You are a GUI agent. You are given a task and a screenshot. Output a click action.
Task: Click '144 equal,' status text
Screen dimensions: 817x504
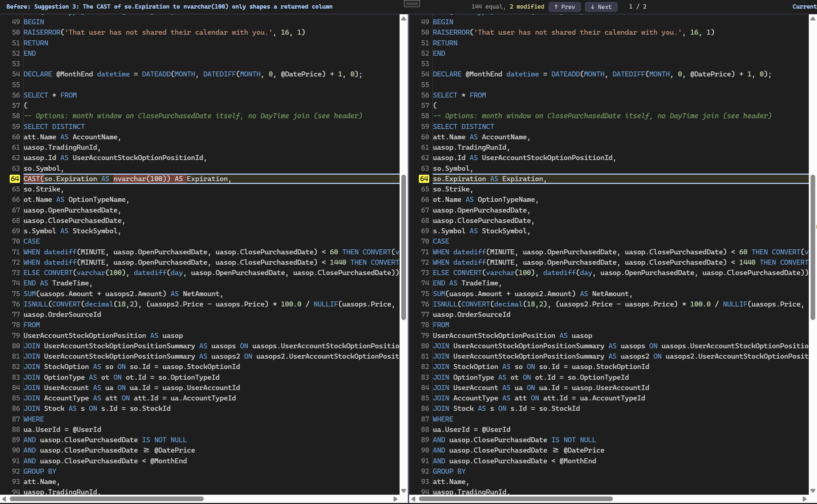coord(488,7)
